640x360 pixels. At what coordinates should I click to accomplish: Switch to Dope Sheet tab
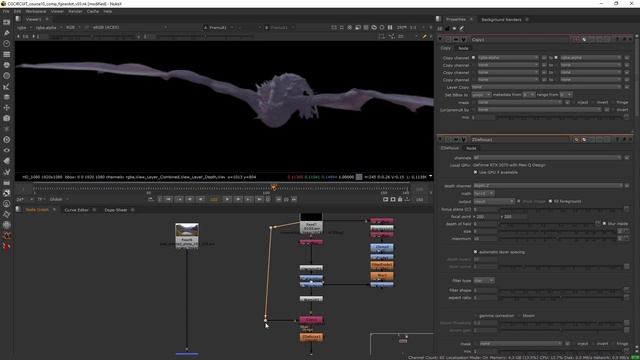point(116,210)
